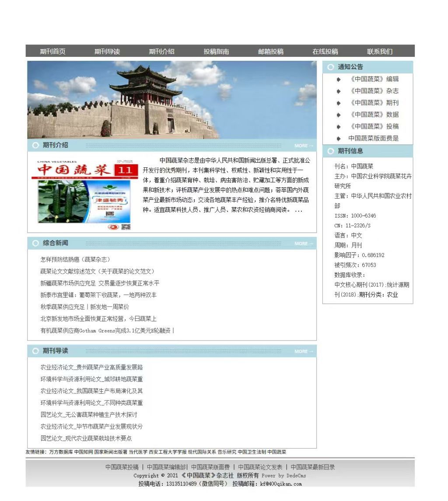Click the arrow icon before 中国蔬菜版面费是
The image size is (448, 501).
pos(339,138)
